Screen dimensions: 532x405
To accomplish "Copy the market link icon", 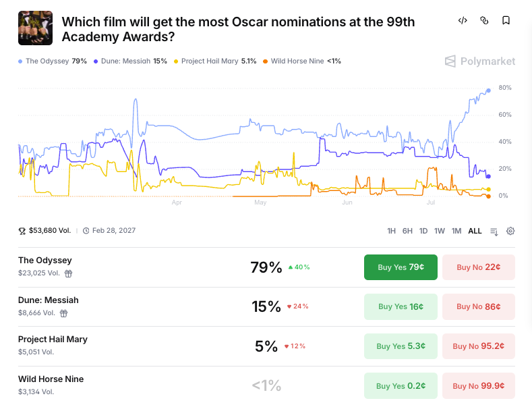I will coord(484,21).
